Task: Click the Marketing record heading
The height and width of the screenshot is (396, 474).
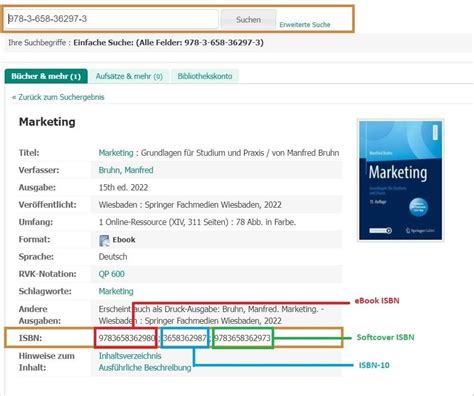Action: click(47, 122)
